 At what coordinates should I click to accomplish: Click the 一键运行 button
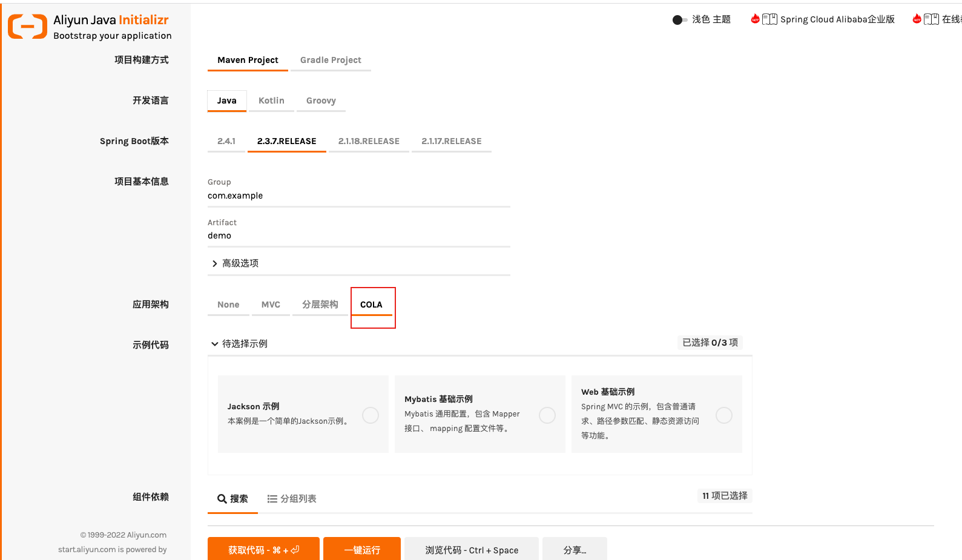coord(362,550)
